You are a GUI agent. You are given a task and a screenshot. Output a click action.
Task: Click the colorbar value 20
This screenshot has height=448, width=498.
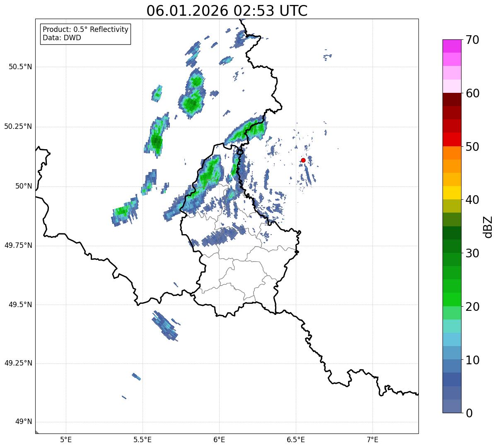point(472,307)
